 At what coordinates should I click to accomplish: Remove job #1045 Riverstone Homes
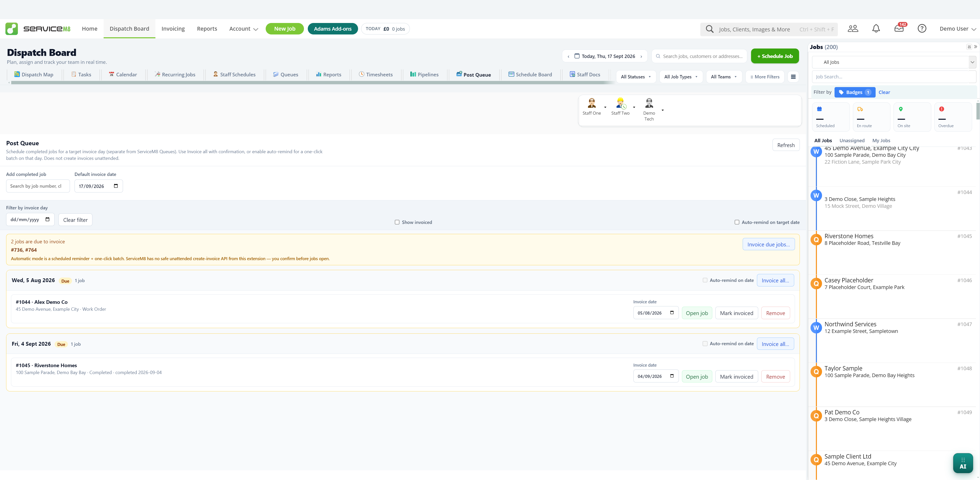click(x=775, y=376)
